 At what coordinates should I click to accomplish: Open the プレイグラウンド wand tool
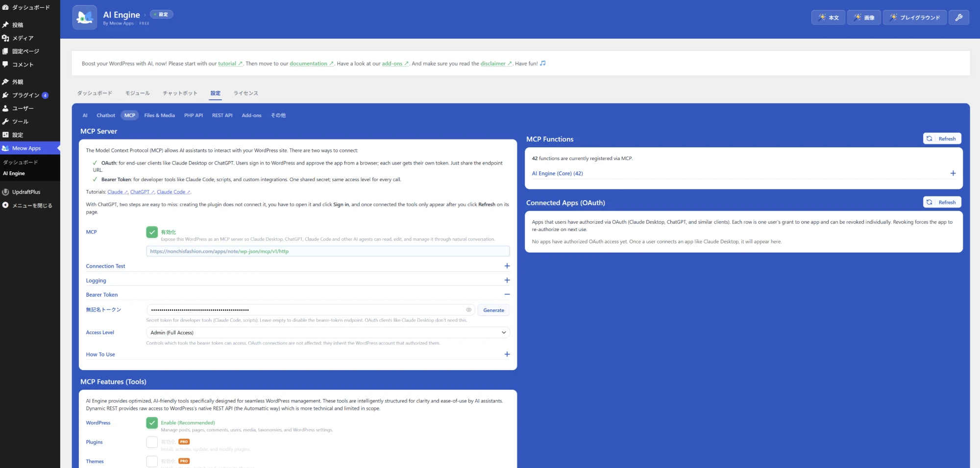click(x=915, y=18)
